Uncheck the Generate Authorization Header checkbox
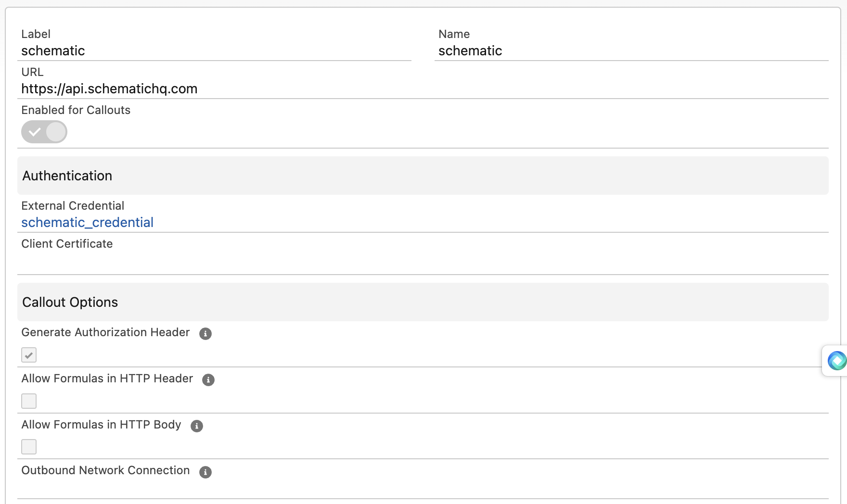The height and width of the screenshot is (504, 847). [28, 354]
